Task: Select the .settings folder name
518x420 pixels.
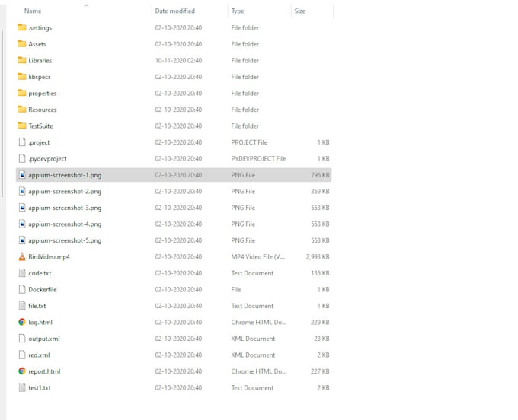Action: (x=40, y=27)
